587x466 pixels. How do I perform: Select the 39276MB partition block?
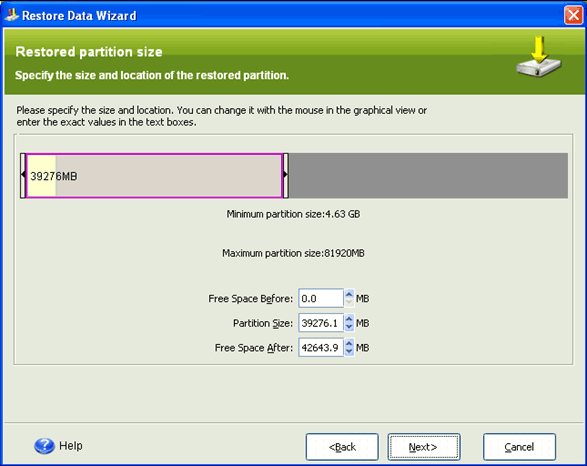point(154,176)
